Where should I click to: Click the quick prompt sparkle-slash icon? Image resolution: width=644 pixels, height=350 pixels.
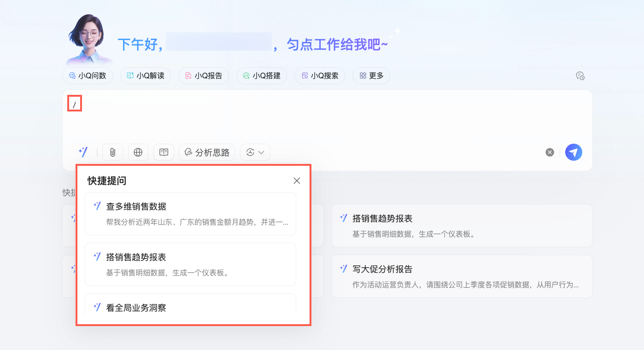coord(83,152)
